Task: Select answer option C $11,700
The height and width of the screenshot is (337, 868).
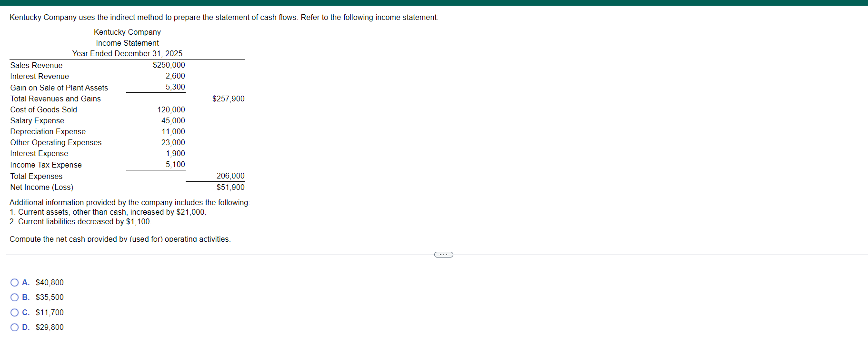Action: coord(15,313)
